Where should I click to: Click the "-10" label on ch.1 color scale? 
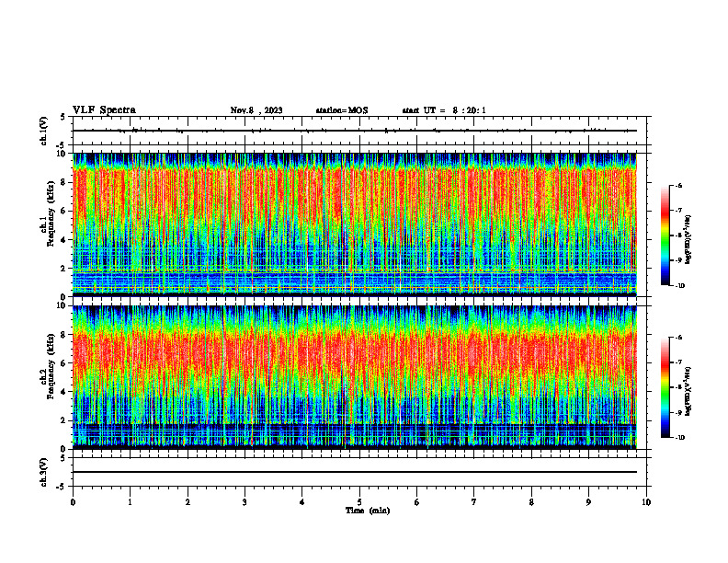click(x=679, y=286)
